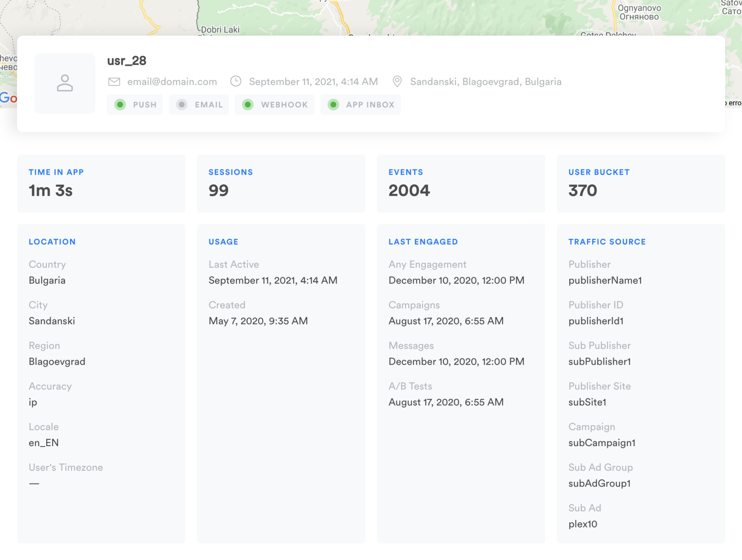Click the Campaigns date August 17, 2020

(x=446, y=321)
